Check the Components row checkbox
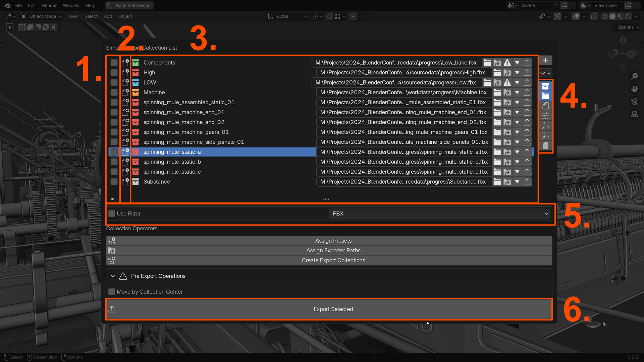Image resolution: width=644 pixels, height=362 pixels. (x=114, y=63)
